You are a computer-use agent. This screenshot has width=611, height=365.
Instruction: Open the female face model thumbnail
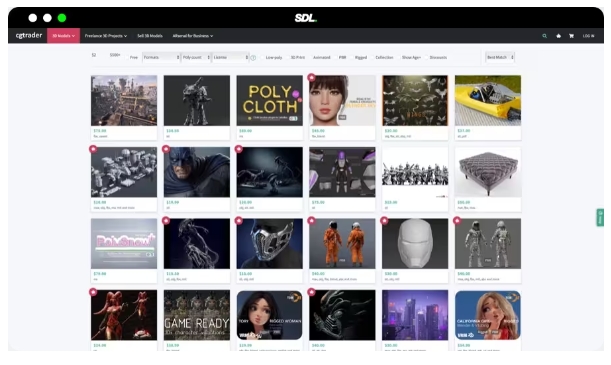point(342,101)
